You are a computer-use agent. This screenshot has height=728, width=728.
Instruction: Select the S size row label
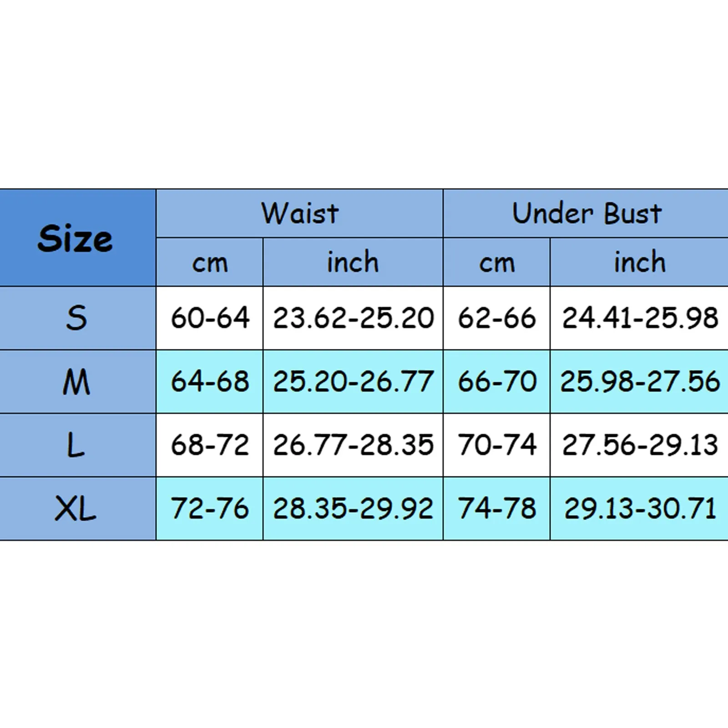click(x=78, y=318)
